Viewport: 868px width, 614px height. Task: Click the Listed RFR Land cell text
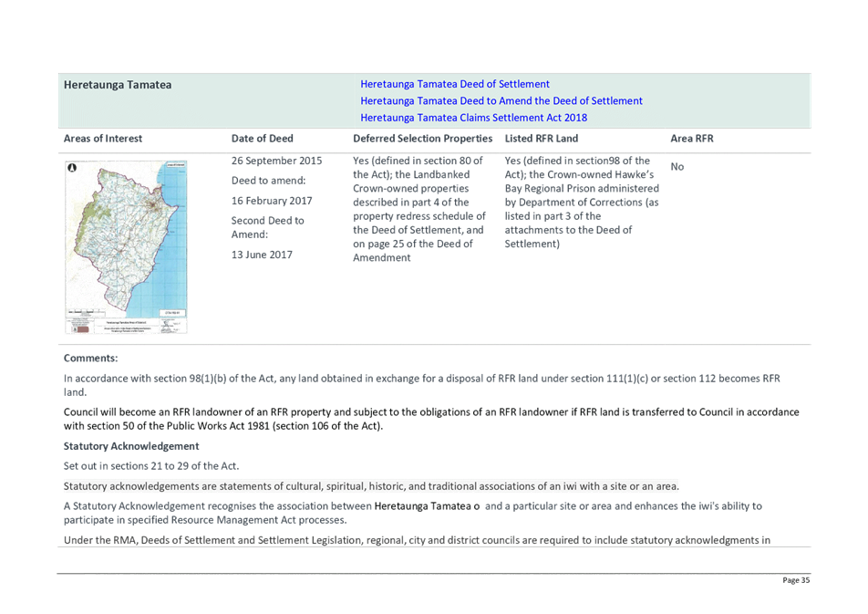(x=571, y=203)
